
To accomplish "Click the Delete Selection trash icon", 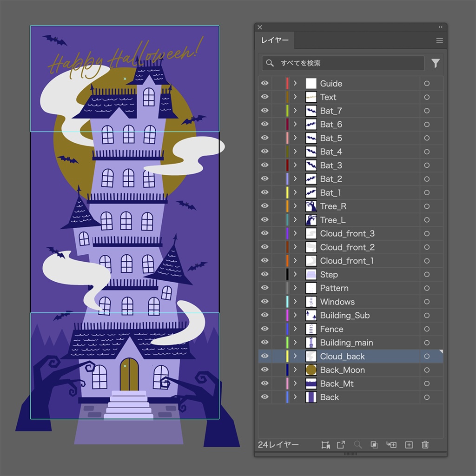I will coord(425,445).
